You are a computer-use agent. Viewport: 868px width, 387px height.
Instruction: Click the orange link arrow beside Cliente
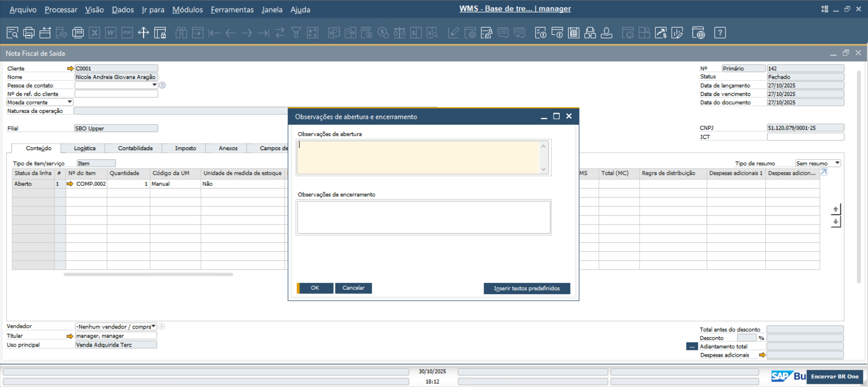click(70, 69)
